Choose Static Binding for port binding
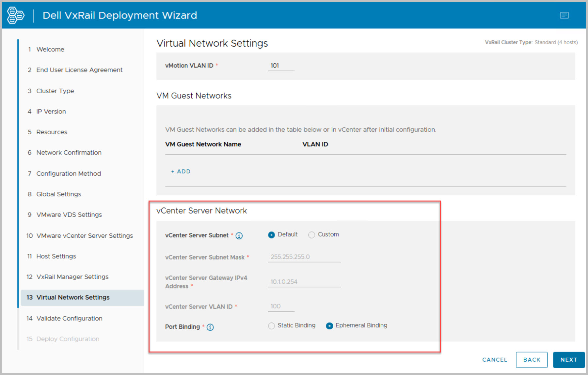 click(271, 326)
